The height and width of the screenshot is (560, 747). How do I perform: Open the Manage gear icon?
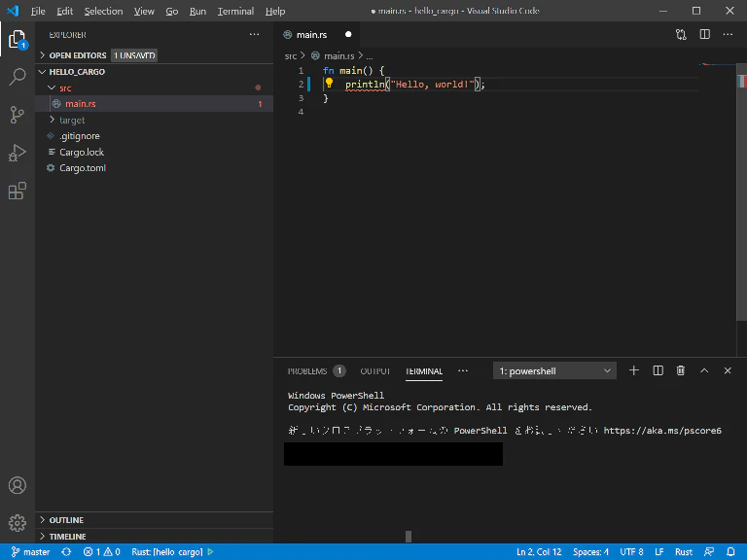tap(18, 523)
